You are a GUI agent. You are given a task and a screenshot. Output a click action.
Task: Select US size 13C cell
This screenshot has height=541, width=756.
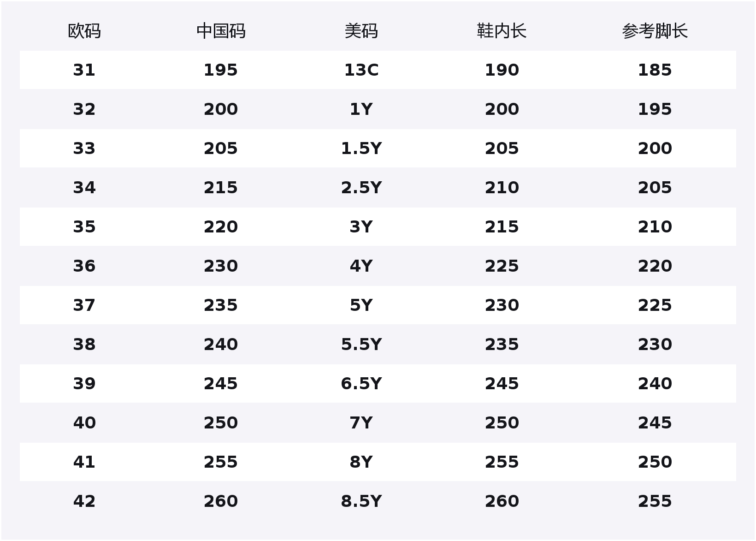click(x=361, y=70)
